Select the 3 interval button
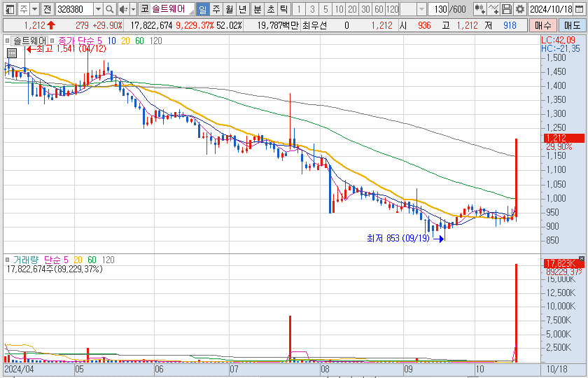Image resolution: width=588 pixels, height=378 pixels. pyautogui.click(x=312, y=9)
